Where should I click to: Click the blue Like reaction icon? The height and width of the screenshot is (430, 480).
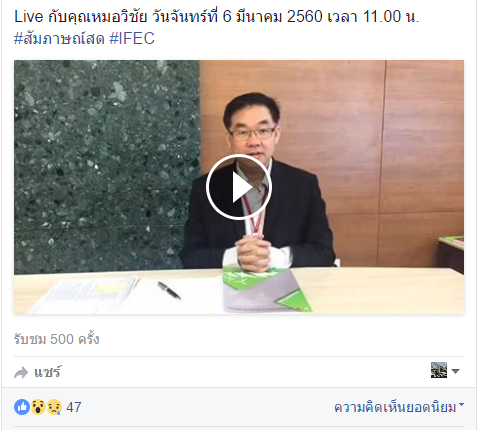tap(22, 407)
